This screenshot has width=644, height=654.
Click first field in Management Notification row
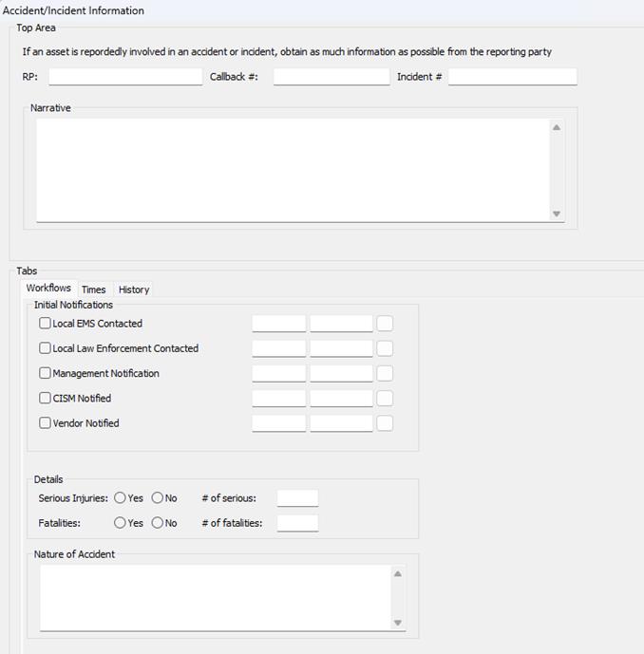point(279,373)
